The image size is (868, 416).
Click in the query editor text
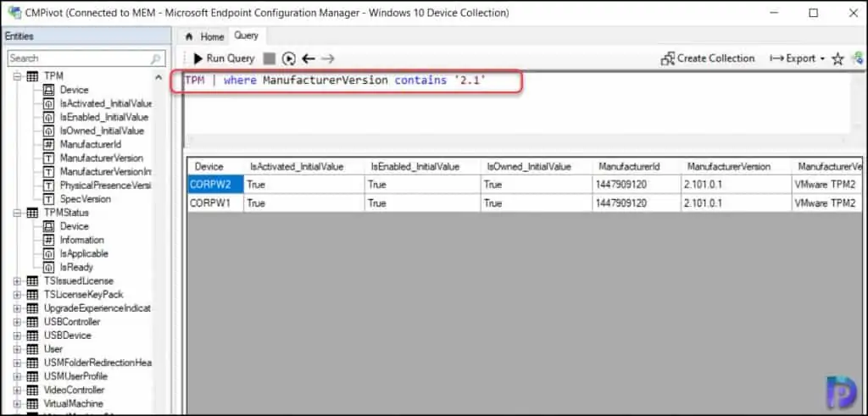point(335,80)
